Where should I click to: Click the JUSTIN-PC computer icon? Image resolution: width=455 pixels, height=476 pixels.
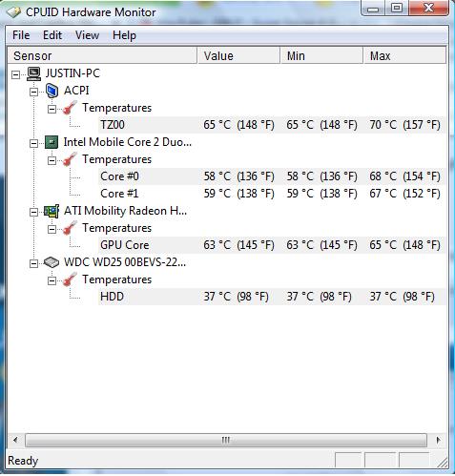pyautogui.click(x=33, y=73)
